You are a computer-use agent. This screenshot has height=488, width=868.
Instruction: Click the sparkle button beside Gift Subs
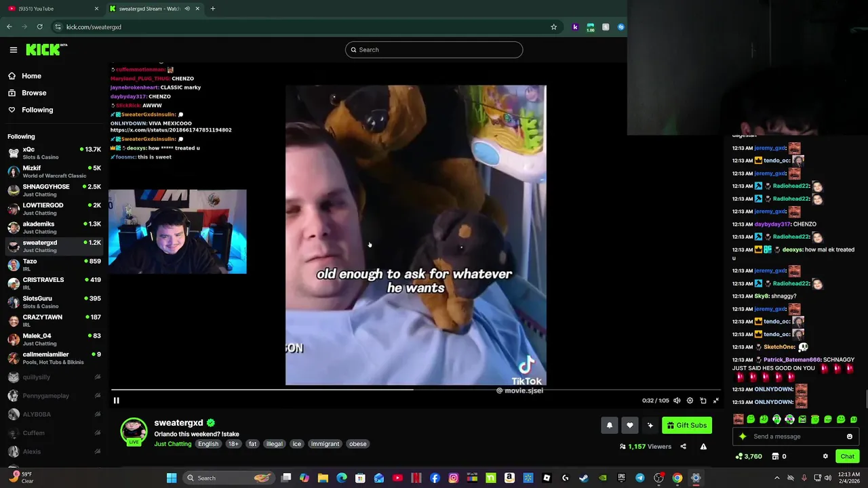click(x=650, y=425)
